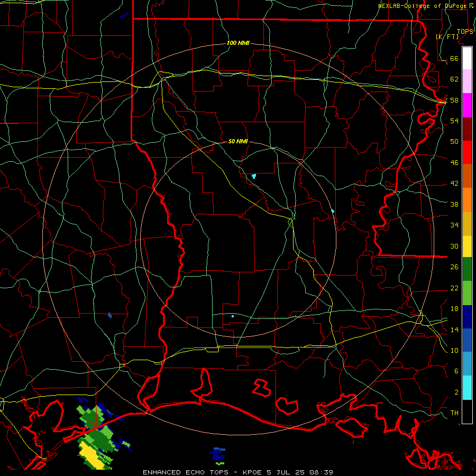The image size is (476, 476).
Task: Click the gold legend swatch
Action: point(467,224)
